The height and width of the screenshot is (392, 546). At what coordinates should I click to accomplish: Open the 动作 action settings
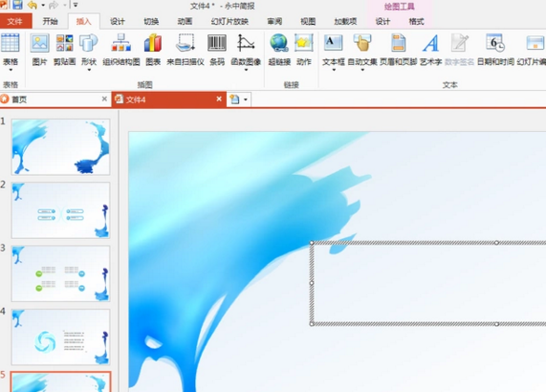[x=304, y=43]
